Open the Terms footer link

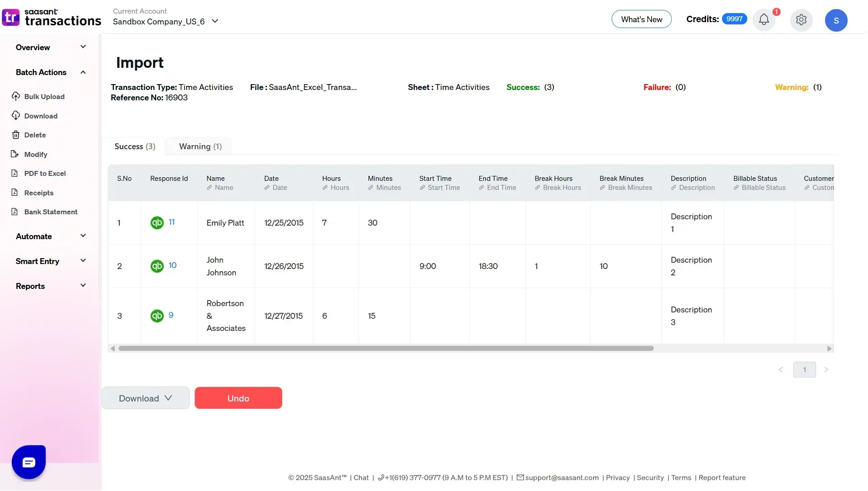pos(681,478)
